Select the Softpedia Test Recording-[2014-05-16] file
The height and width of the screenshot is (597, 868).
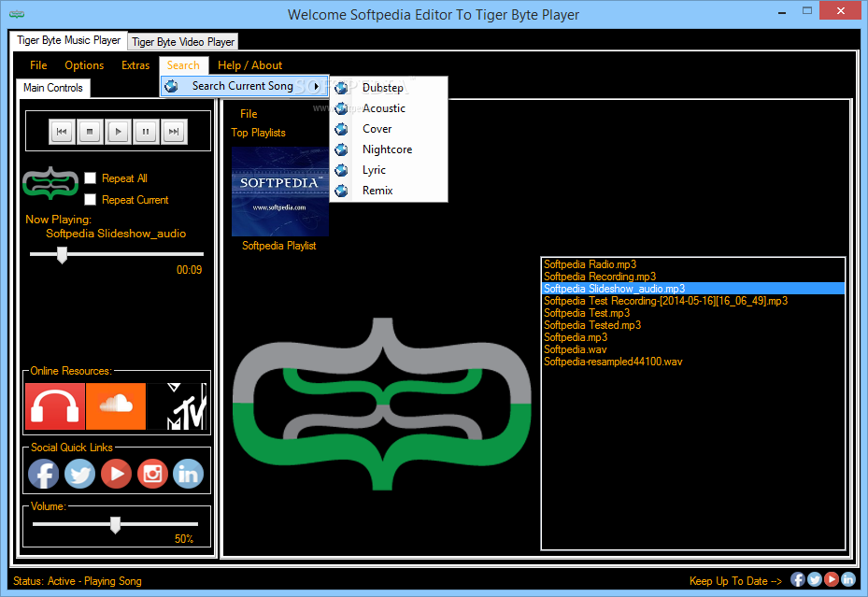click(693, 301)
